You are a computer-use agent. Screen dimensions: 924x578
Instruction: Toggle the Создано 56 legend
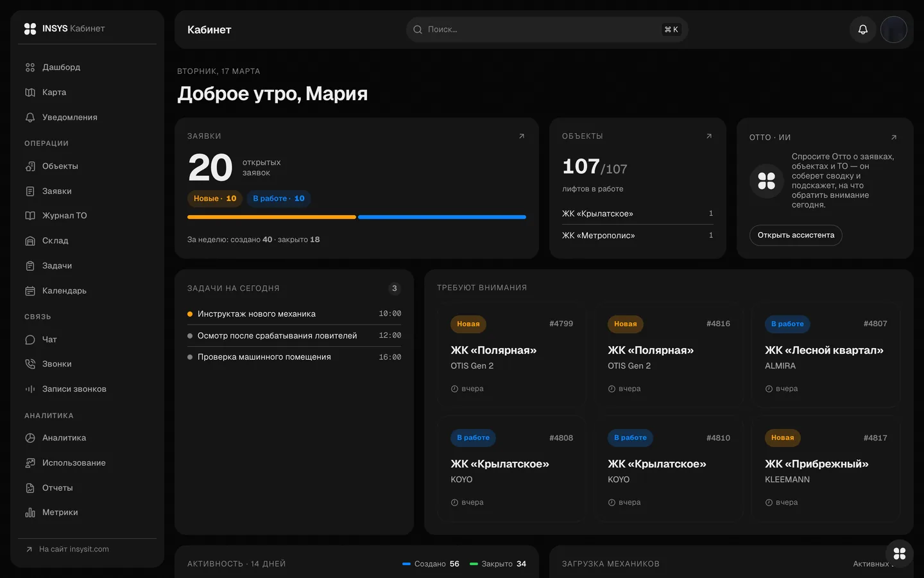point(431,564)
